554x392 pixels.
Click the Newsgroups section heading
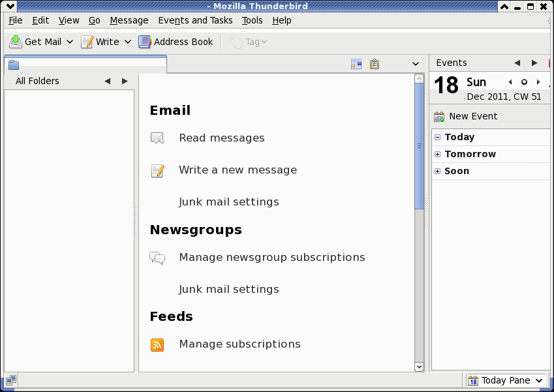[x=196, y=230]
